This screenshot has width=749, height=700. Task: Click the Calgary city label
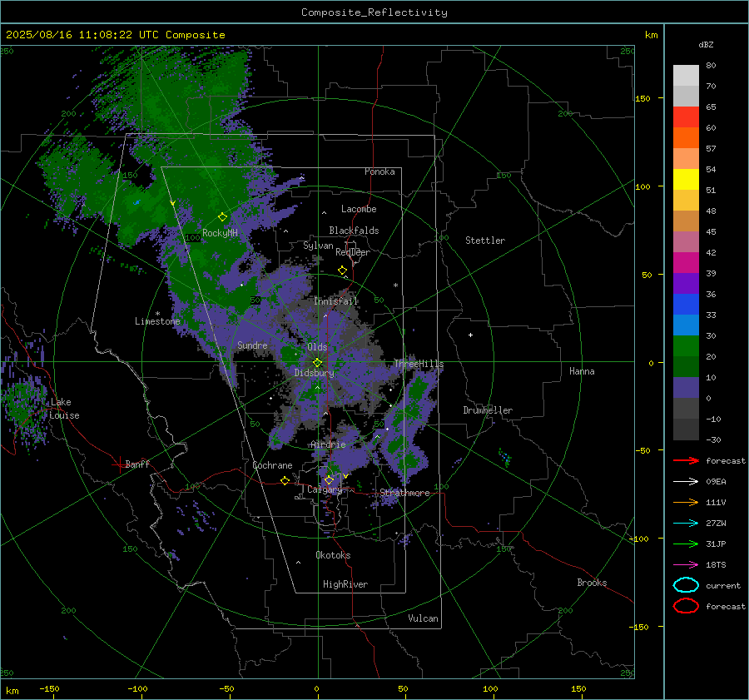point(325,489)
